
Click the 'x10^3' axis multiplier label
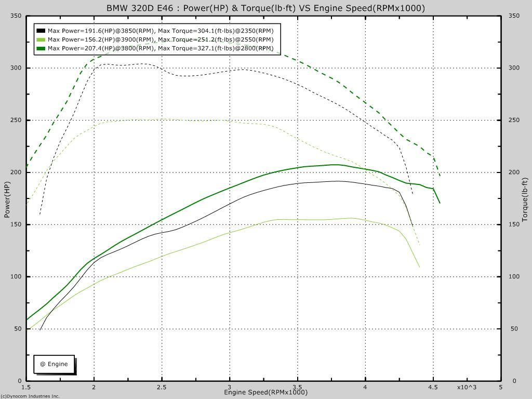467,387
